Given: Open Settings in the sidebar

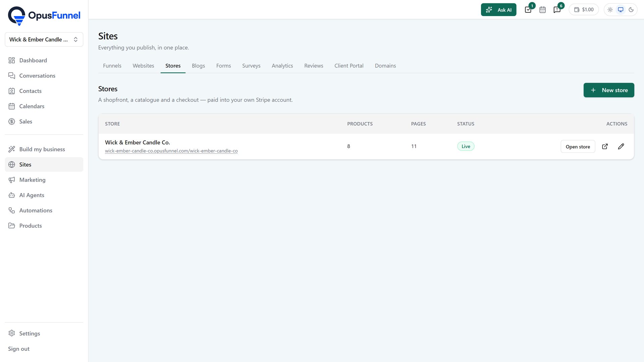Looking at the screenshot, I should [x=44, y=334].
